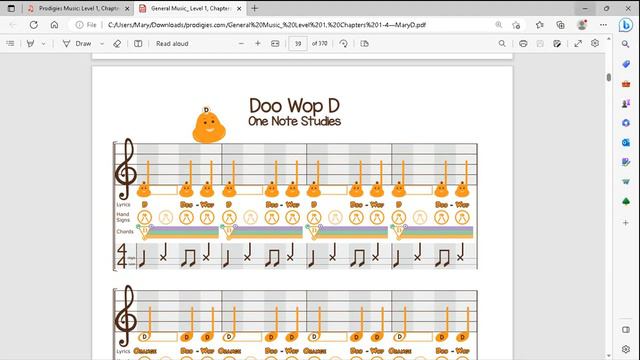Activate the Draw tool
This screenshot has width=640, height=360.
[77, 43]
